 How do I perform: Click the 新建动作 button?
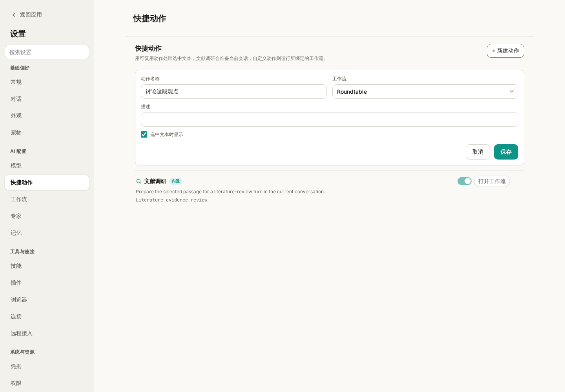[x=505, y=51]
